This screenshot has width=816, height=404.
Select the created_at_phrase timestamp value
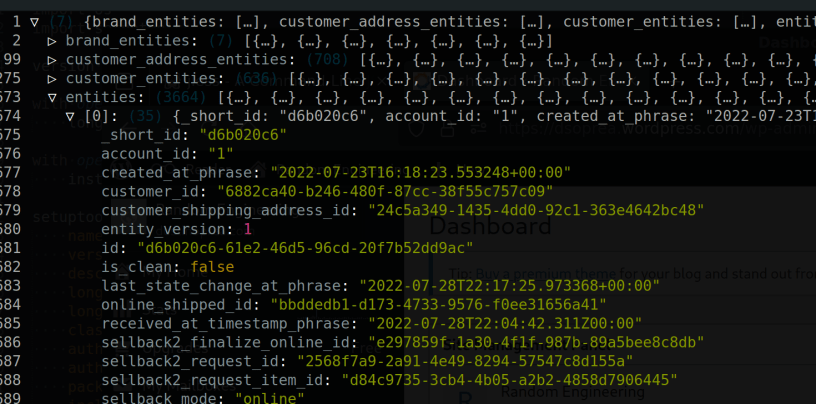coord(420,172)
